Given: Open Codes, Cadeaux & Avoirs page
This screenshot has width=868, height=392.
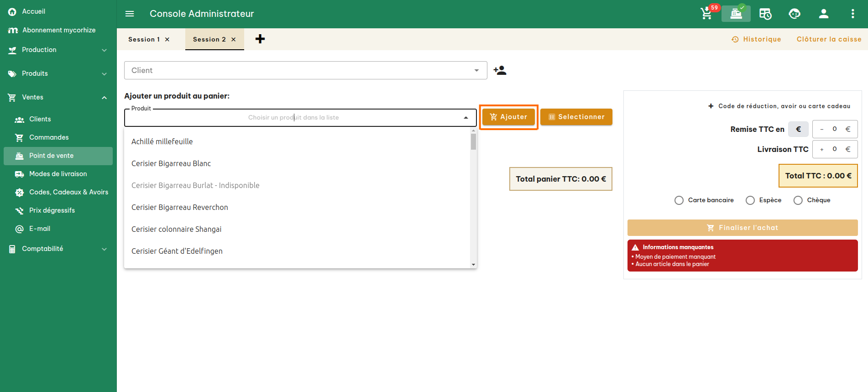Looking at the screenshot, I should (58, 192).
